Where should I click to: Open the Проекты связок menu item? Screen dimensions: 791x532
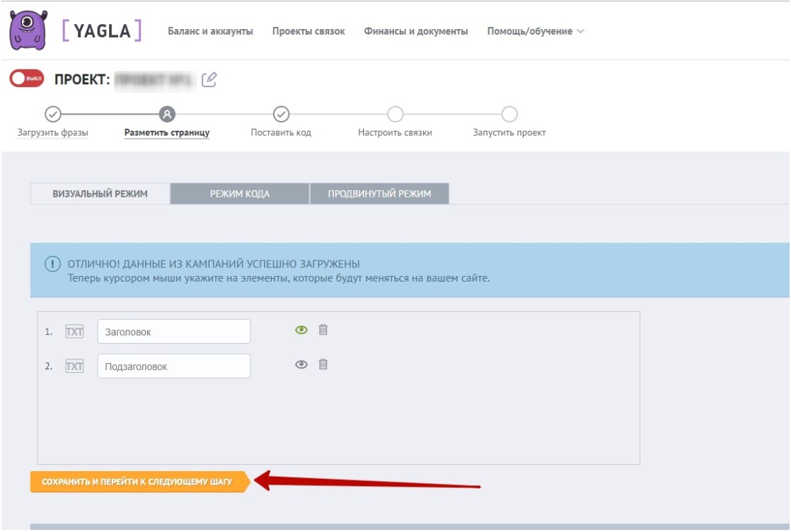click(x=308, y=31)
